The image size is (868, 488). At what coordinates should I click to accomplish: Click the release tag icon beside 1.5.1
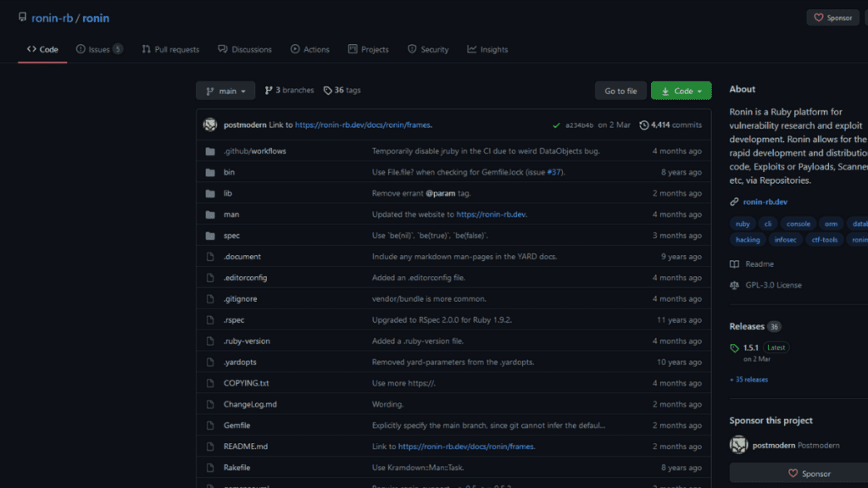pos(734,347)
